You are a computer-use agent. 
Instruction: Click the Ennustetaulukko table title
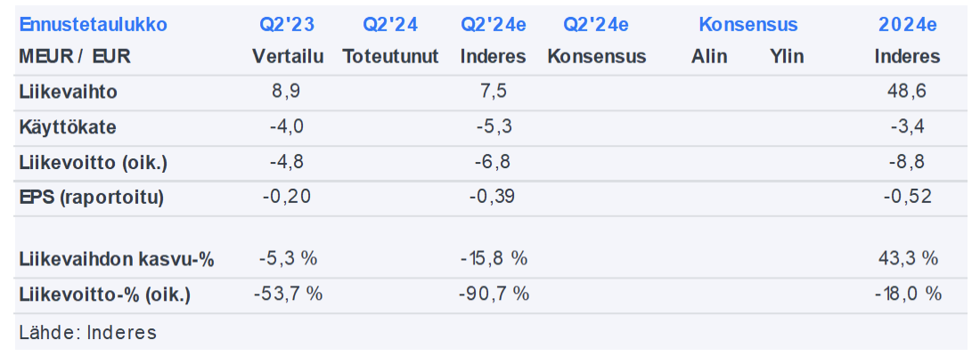coord(93,25)
